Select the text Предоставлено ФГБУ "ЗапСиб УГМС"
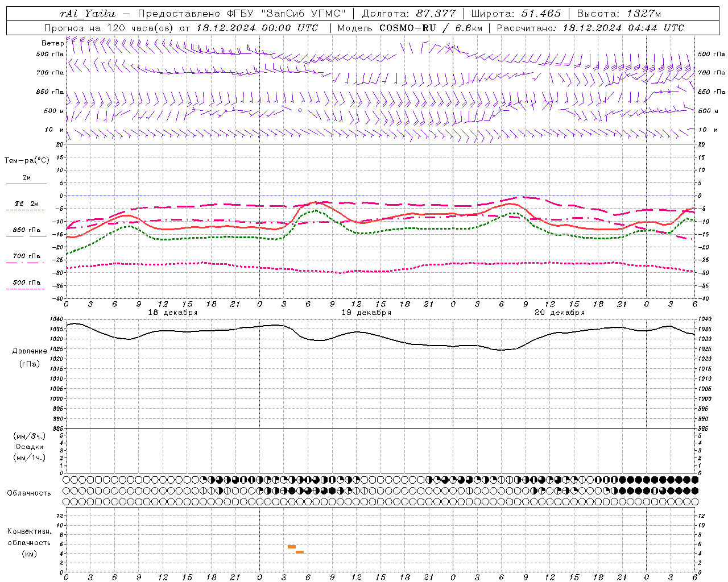This screenshot has height=582, width=728. click(x=242, y=14)
